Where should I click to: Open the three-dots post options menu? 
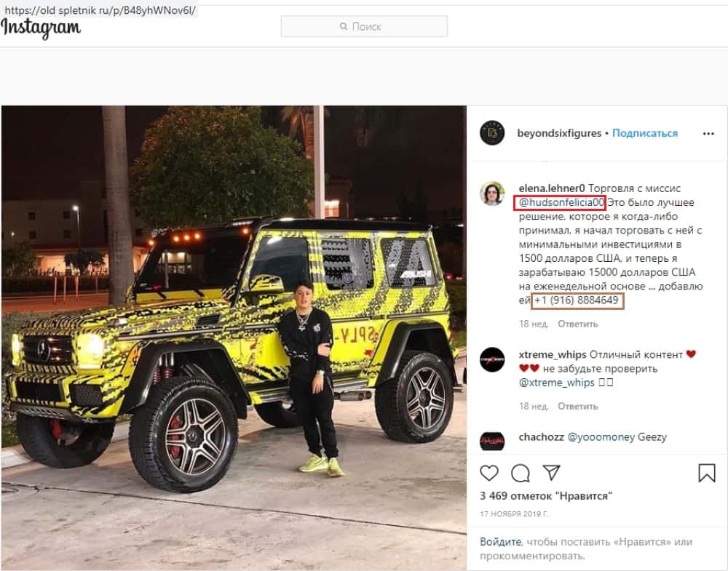coord(708,134)
